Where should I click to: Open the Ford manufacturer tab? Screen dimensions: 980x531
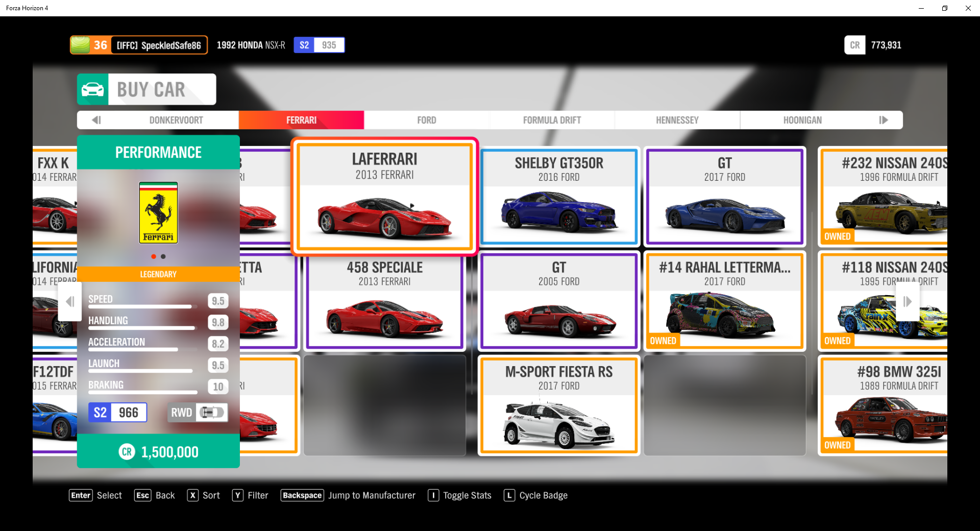(427, 120)
